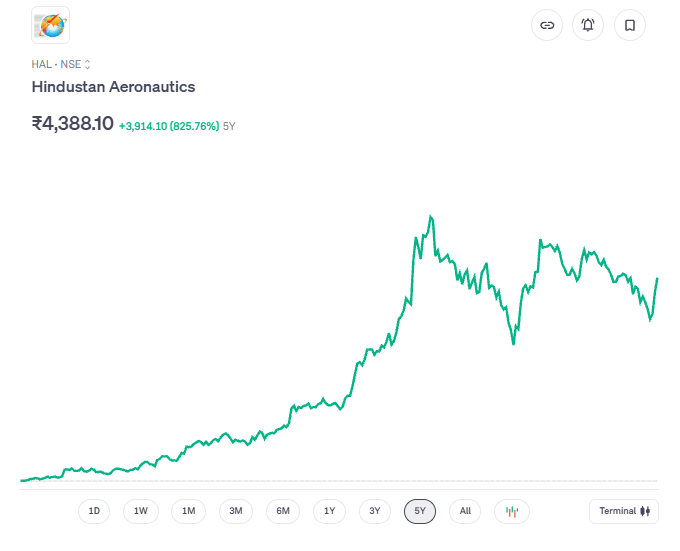680x551 pixels.
Task: Choose the 6M time period
Action: (283, 511)
